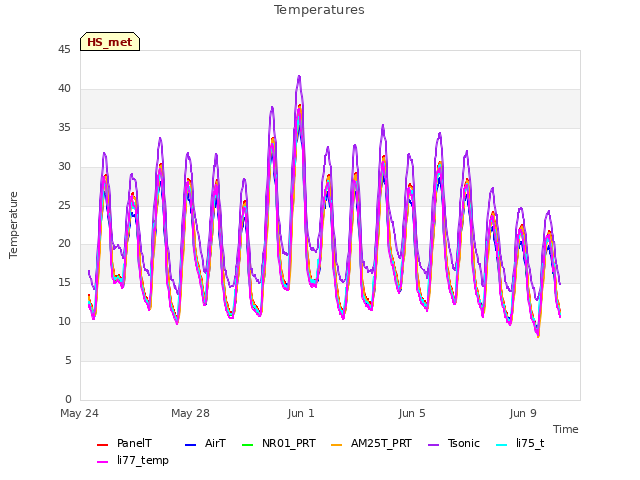Click the blue AirT color marker
Screen dimensions: 640x480
191,444
